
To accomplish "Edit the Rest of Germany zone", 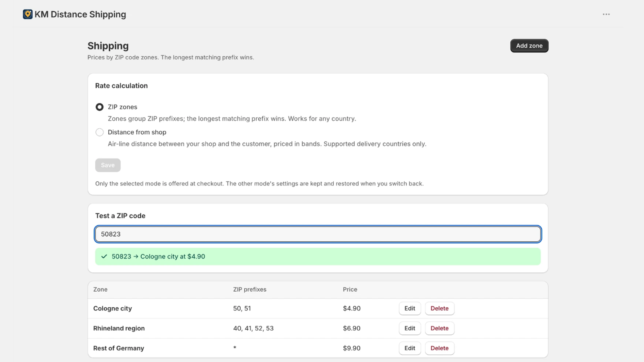I will 410,348.
